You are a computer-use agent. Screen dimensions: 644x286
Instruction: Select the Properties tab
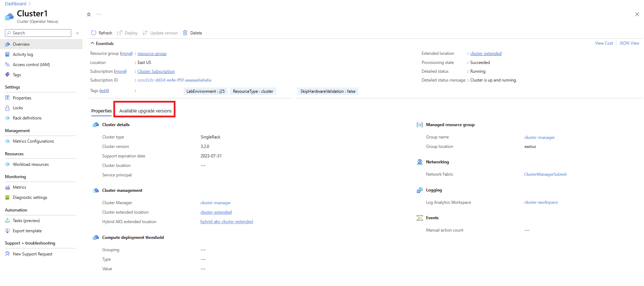101,111
